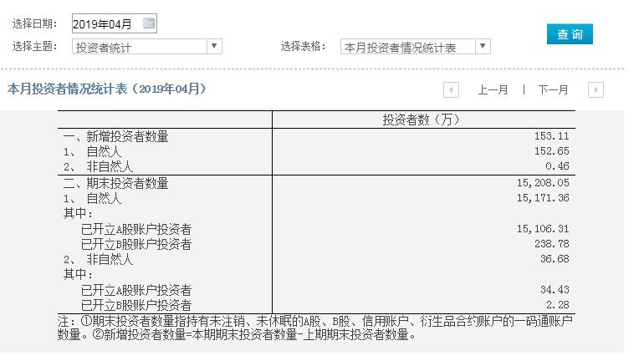Image resolution: width=644 pixels, height=361 pixels.
Task: Focus the 2019年04月 date field
Action: click(105, 24)
